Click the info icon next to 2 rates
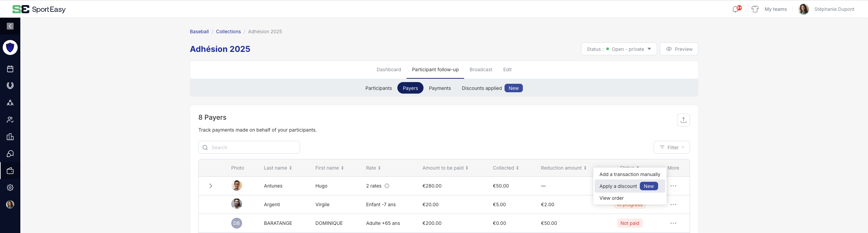The image size is (868, 233). point(387,186)
